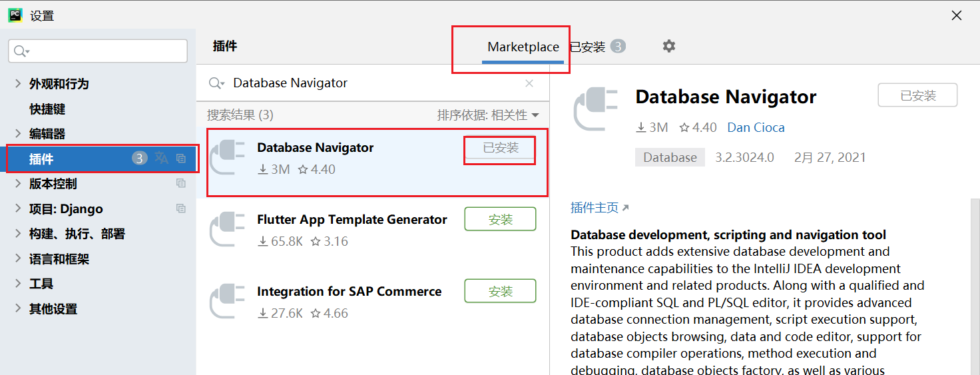The image size is (980, 375).
Task: Switch to Marketplace tab
Action: pyautogui.click(x=523, y=47)
